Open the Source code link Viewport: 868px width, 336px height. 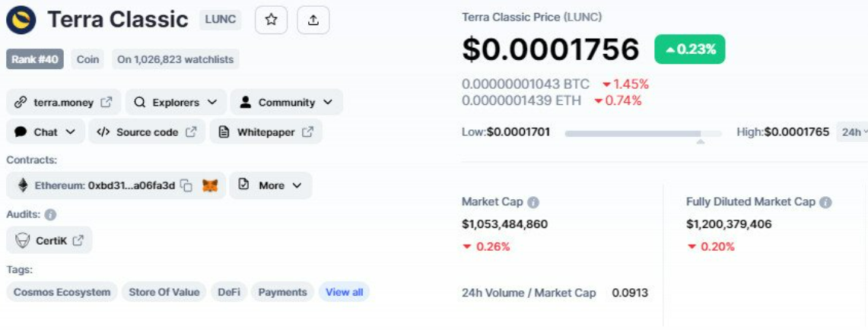(x=147, y=132)
